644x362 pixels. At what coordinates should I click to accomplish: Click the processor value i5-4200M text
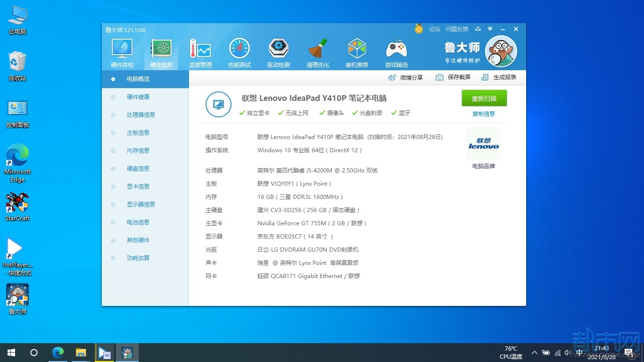[318, 171]
